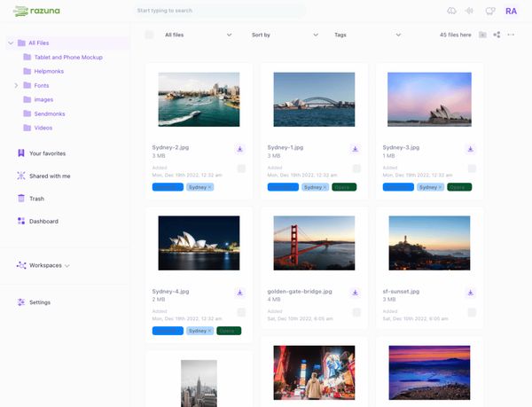This screenshot has width=532, height=407.
Task: Open the cloud upload icon in header
Action: [450, 11]
